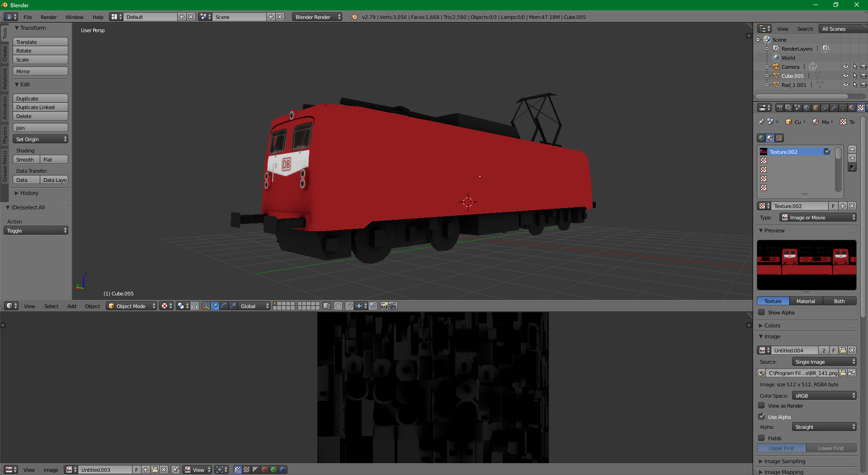Open the Object Constraints chain-link tab
Screen dimensions: 868x475
(x=825, y=108)
